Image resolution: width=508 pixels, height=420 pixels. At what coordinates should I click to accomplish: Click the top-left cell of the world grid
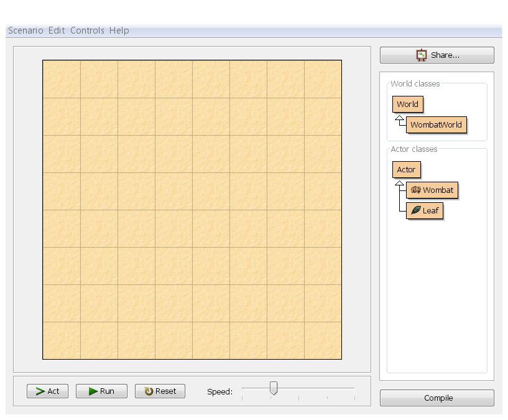click(x=62, y=79)
